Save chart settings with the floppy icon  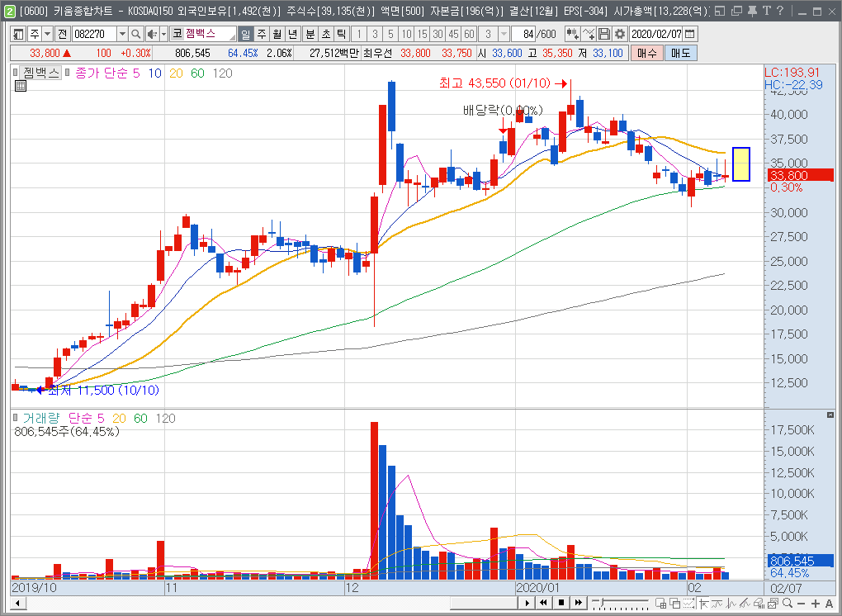coord(604,35)
